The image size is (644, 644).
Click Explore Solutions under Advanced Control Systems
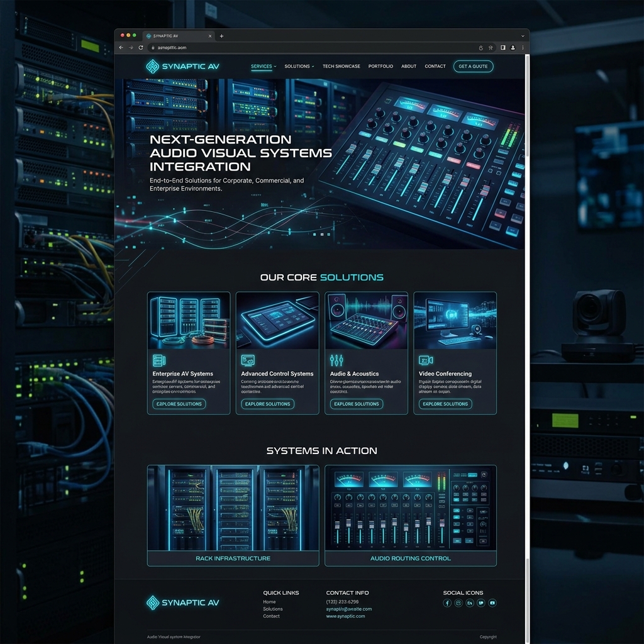tap(268, 404)
